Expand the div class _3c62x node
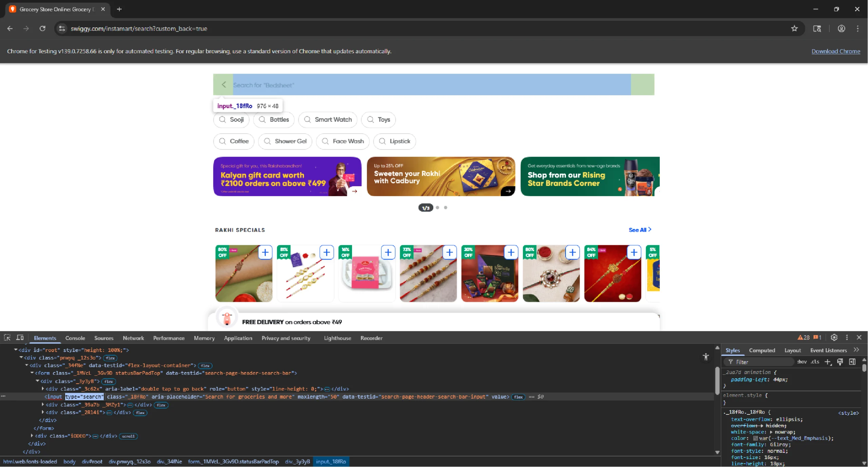Viewport: 868px width, 467px height. click(x=43, y=389)
